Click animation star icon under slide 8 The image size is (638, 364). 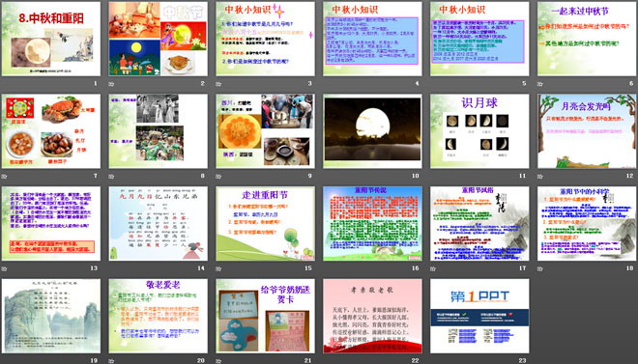tap(111, 177)
